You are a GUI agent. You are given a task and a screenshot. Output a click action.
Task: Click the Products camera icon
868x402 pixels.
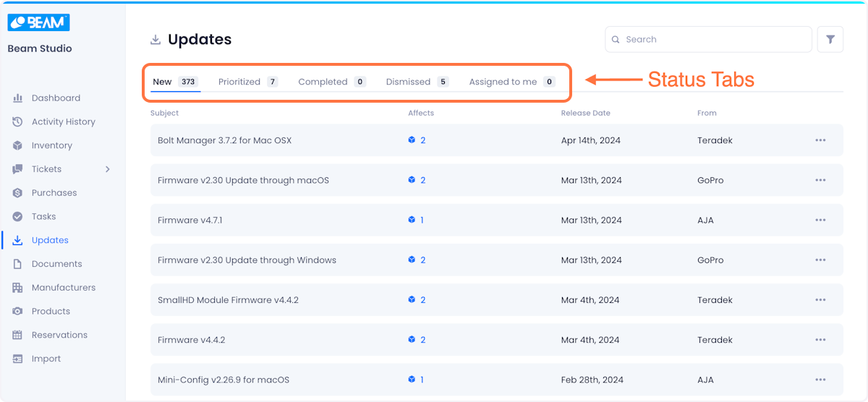click(x=17, y=312)
